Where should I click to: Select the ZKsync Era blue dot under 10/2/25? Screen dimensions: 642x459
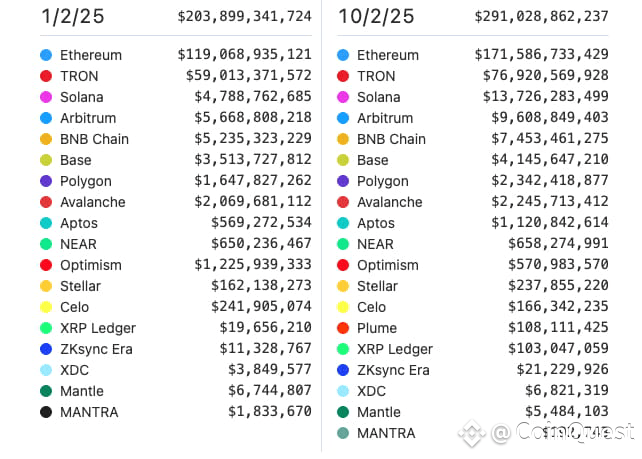(x=343, y=370)
